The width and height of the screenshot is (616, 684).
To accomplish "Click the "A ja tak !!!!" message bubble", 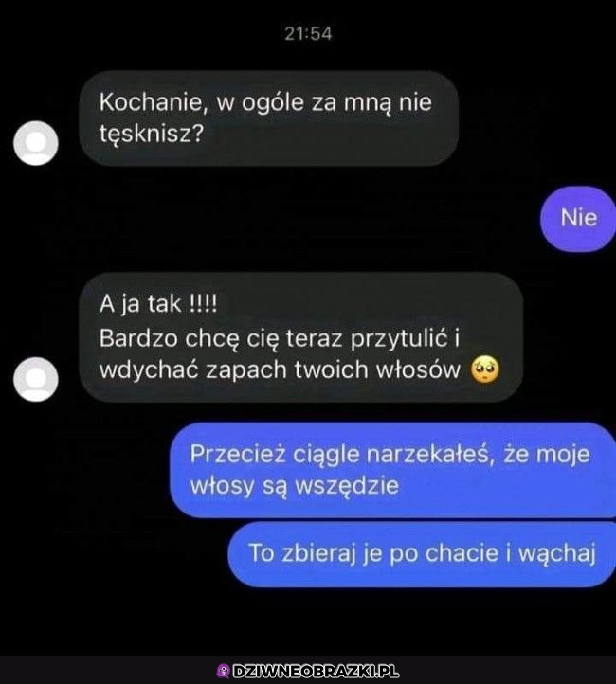I will (301, 337).
